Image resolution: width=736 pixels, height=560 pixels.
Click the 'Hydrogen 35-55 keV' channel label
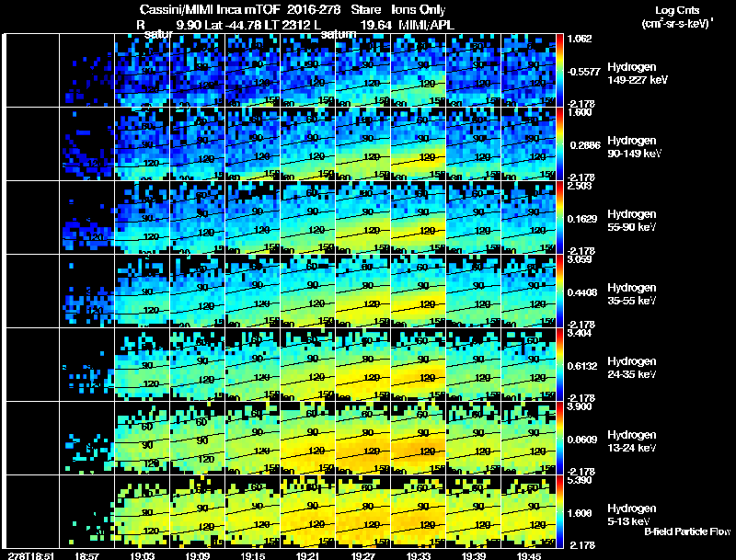coord(632,294)
